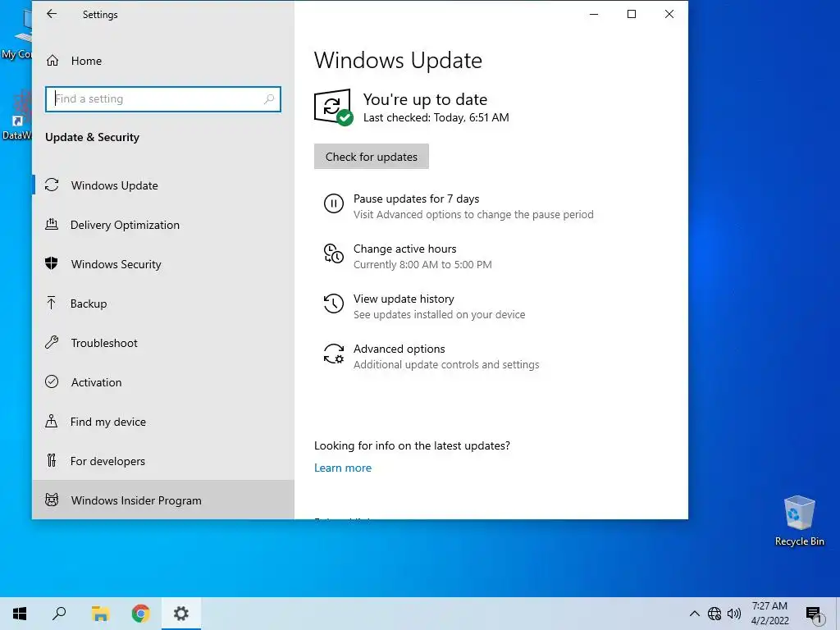Click For developers label
Viewport: 840px width, 630px height.
[107, 461]
